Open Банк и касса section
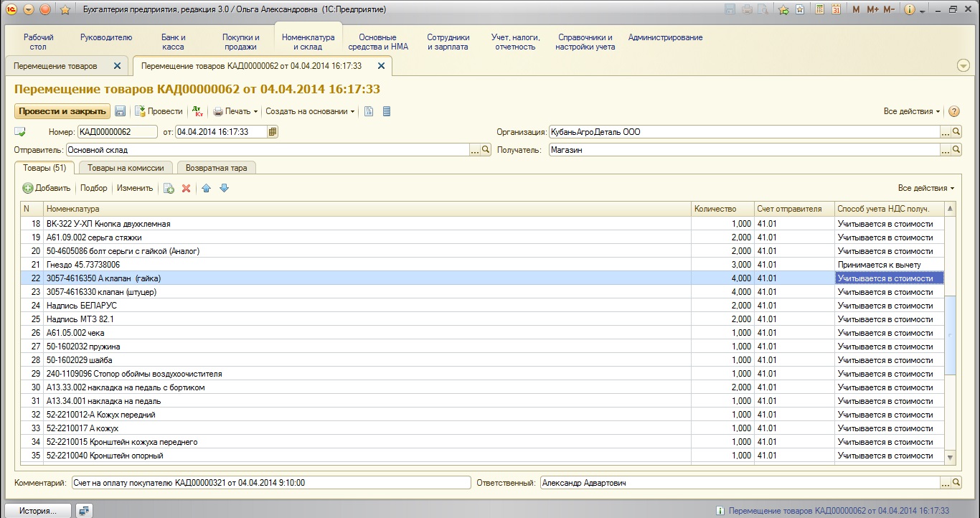 [173, 42]
